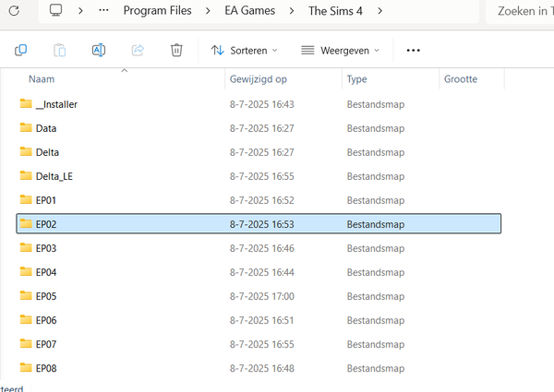The height and width of the screenshot is (392, 554).
Task: Expand chevron after EA Games
Action: click(x=292, y=11)
